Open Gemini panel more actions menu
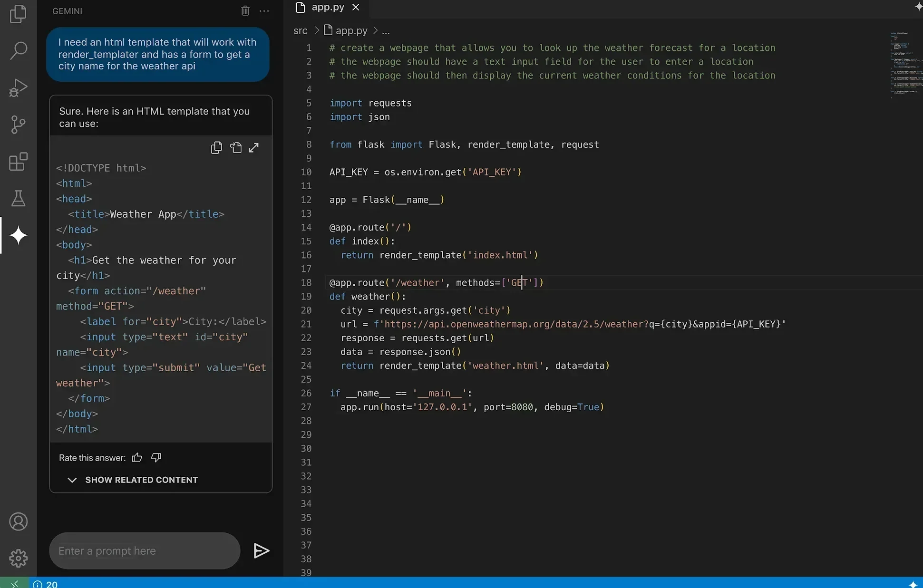Viewport: 923px width, 588px height. [x=264, y=10]
